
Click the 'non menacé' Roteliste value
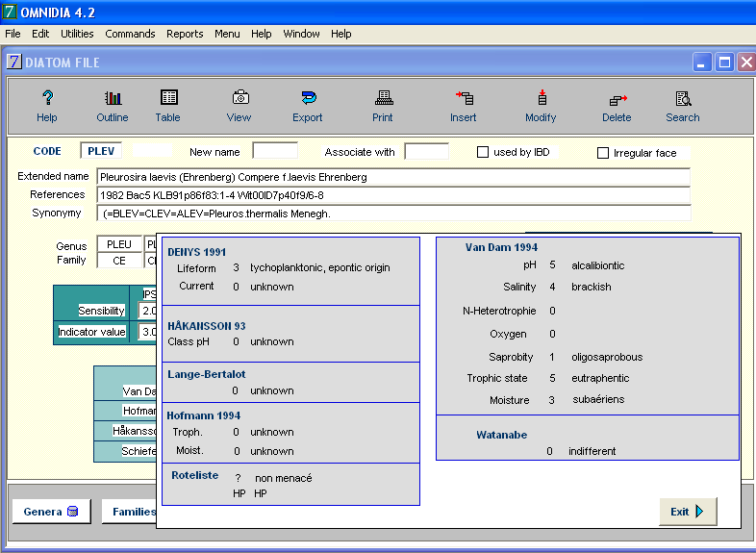point(284,478)
